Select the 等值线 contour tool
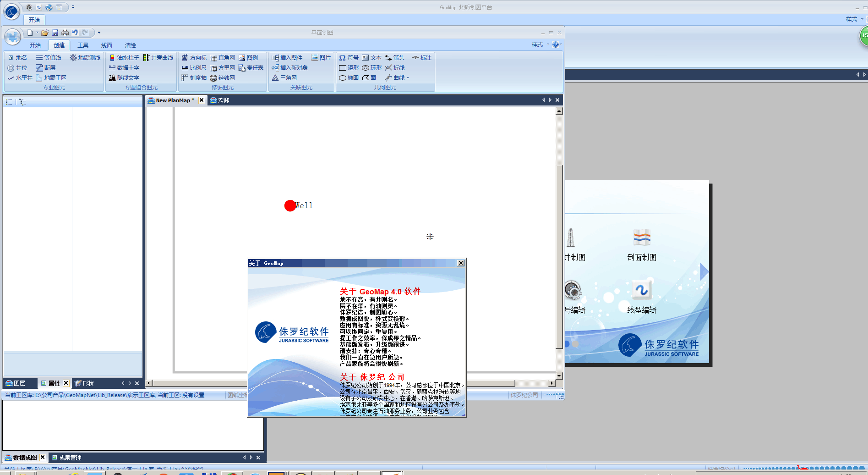The width and height of the screenshot is (868, 475). (x=49, y=58)
